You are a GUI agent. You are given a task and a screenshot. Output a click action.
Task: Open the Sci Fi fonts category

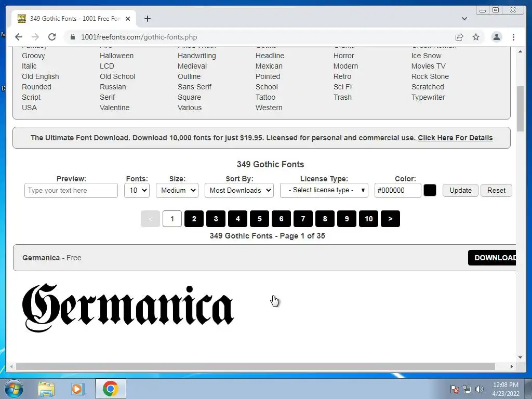(x=342, y=87)
